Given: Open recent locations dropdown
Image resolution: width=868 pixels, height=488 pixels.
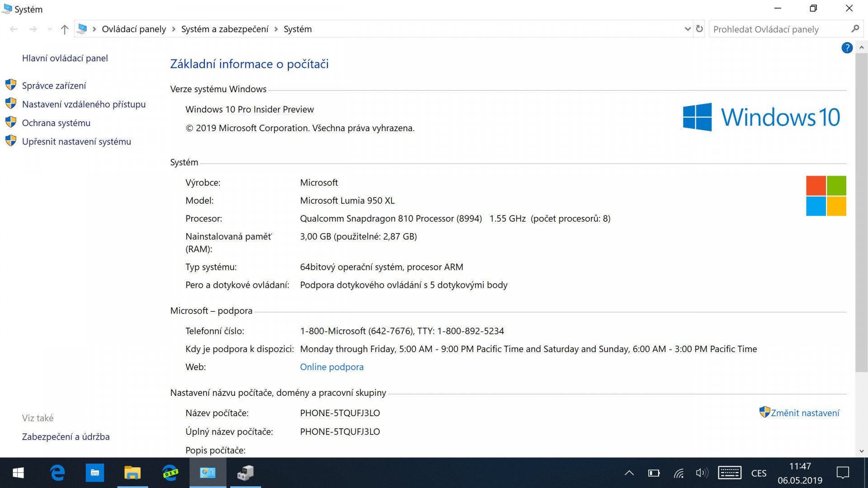Looking at the screenshot, I should coord(49,29).
